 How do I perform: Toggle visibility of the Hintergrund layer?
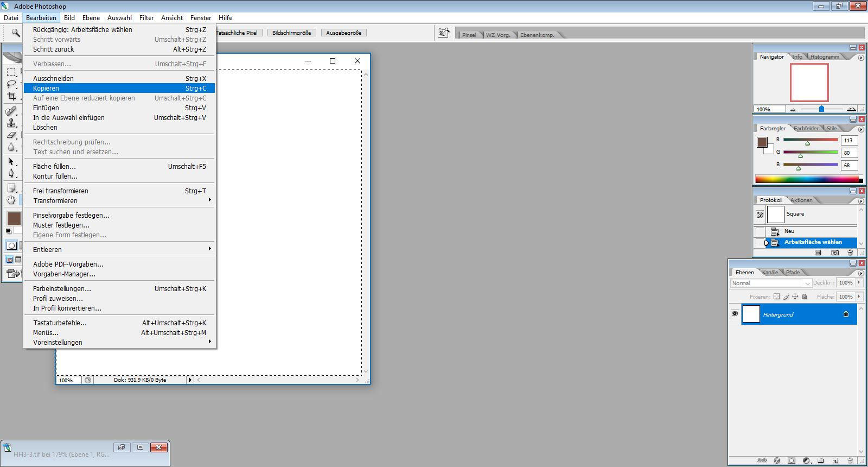pyautogui.click(x=735, y=314)
